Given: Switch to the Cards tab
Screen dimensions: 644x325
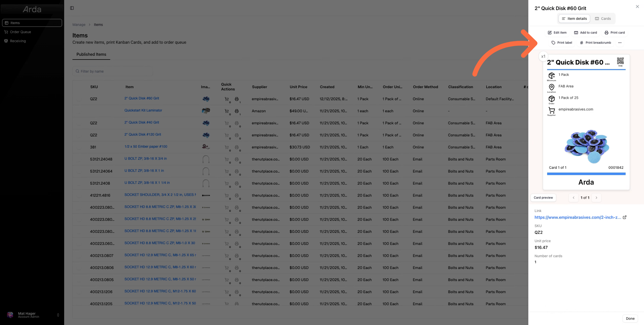Looking at the screenshot, I should [603, 18].
